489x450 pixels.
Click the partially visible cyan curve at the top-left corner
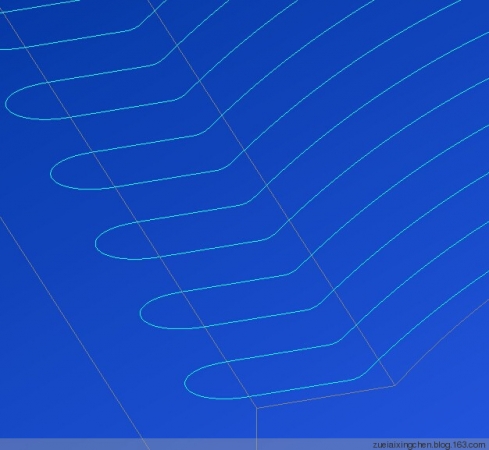(40, 6)
